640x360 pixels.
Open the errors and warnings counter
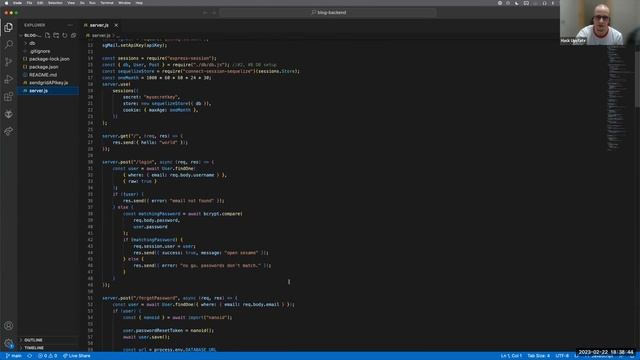tap(47, 356)
